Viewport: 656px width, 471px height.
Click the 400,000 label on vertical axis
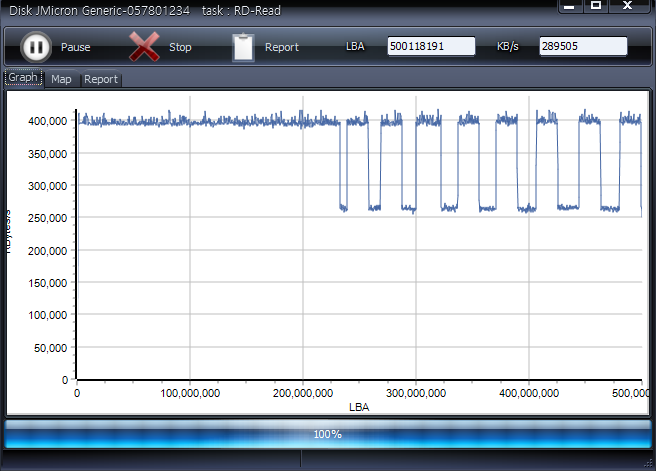(48, 121)
